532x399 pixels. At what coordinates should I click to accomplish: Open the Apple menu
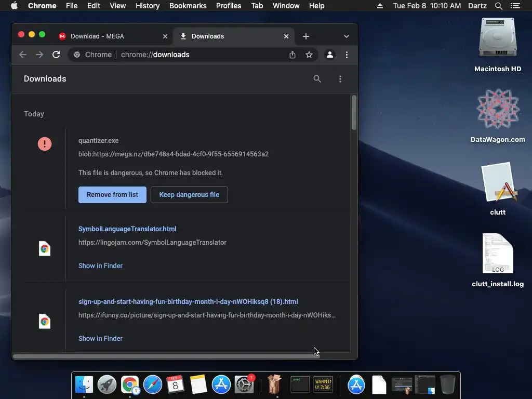tap(14, 6)
